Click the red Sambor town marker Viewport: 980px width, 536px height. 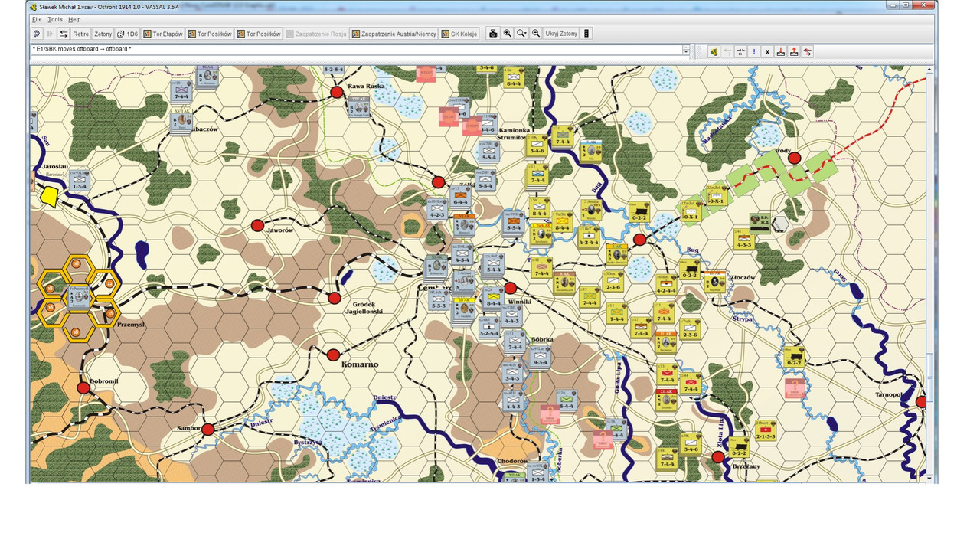207,429
